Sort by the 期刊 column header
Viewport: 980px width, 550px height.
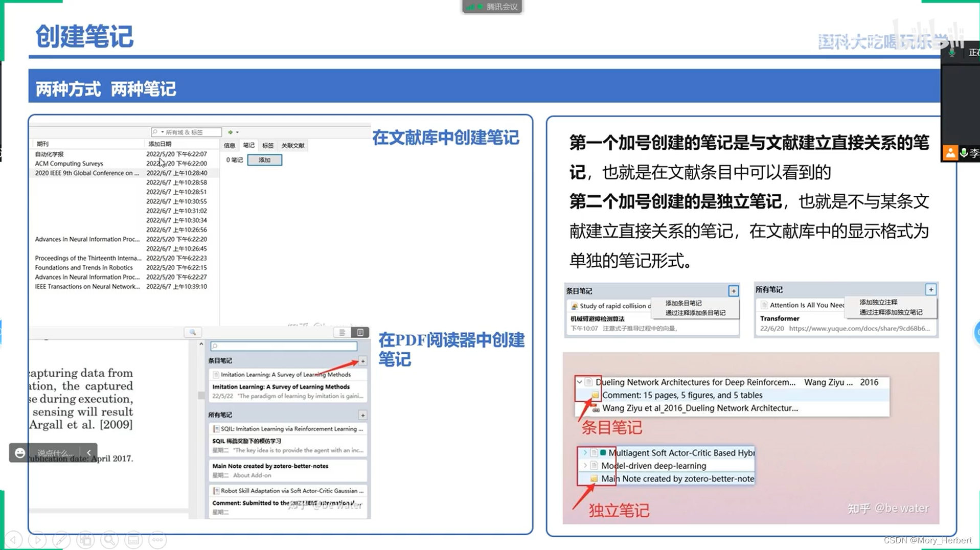click(43, 144)
